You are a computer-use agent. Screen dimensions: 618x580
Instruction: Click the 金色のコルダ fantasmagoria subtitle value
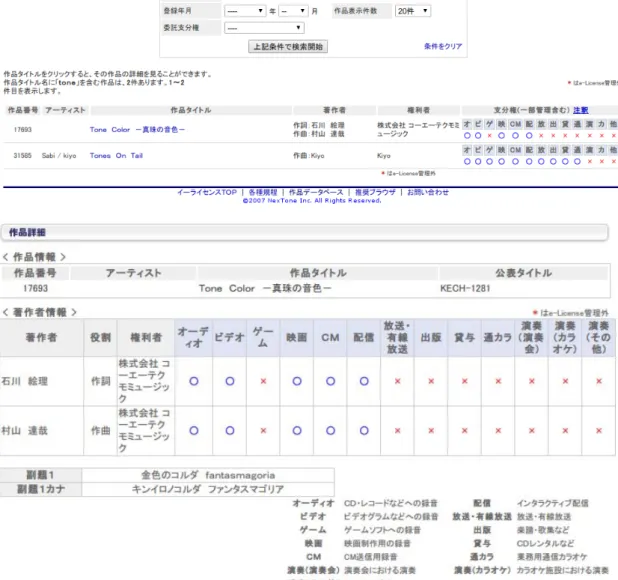point(208,476)
